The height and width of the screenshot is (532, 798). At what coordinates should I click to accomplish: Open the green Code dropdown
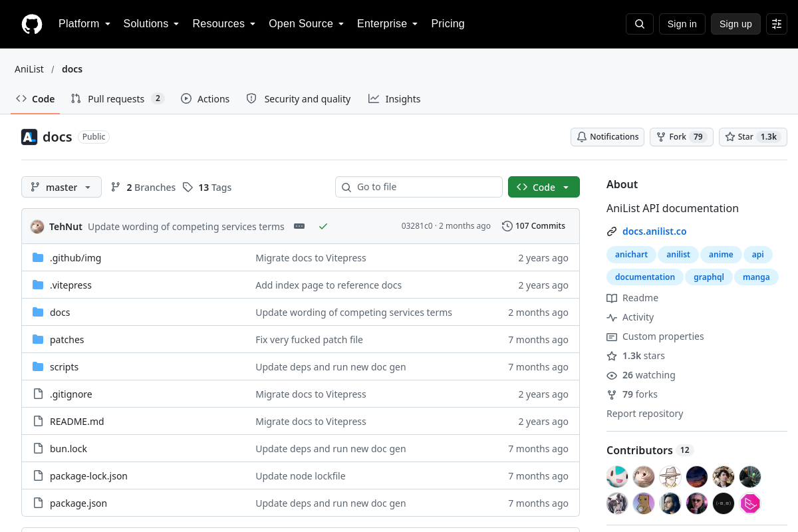click(544, 188)
